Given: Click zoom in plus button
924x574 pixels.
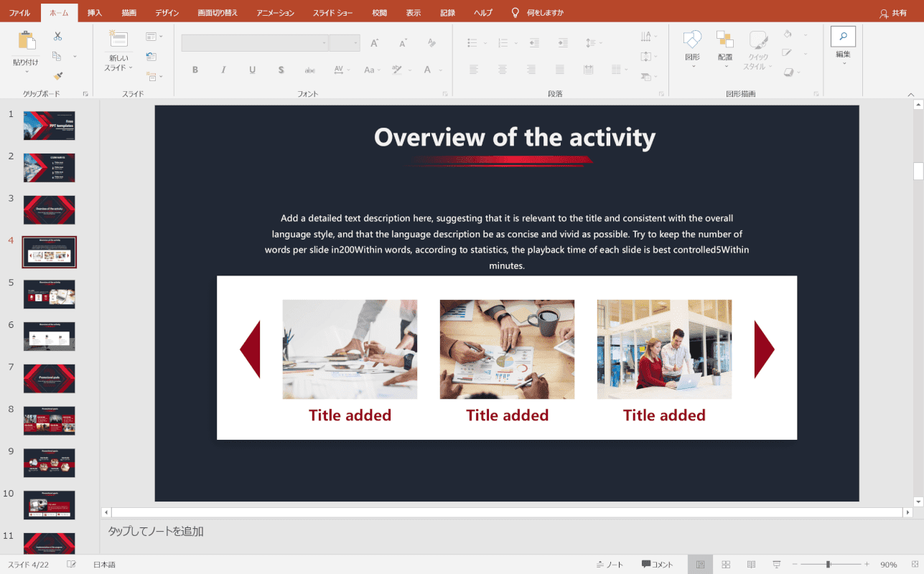Looking at the screenshot, I should pyautogui.click(x=867, y=565).
